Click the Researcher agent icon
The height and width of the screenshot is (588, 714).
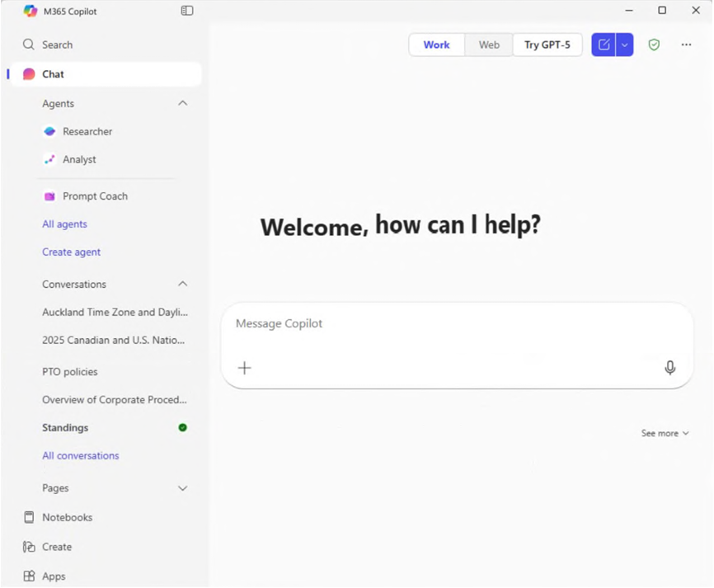[49, 132]
